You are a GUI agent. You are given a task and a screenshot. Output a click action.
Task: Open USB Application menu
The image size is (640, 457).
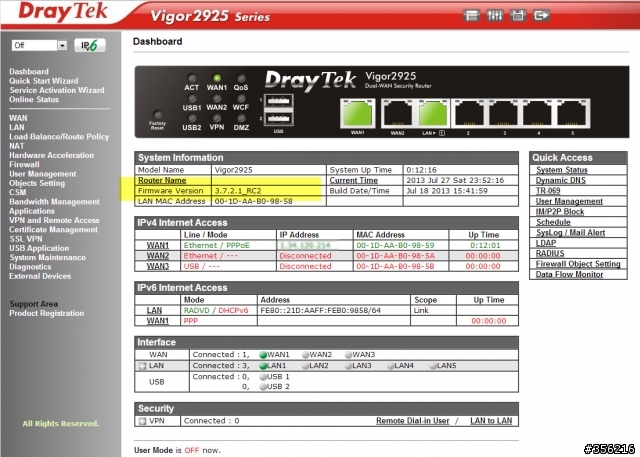pos(39,248)
